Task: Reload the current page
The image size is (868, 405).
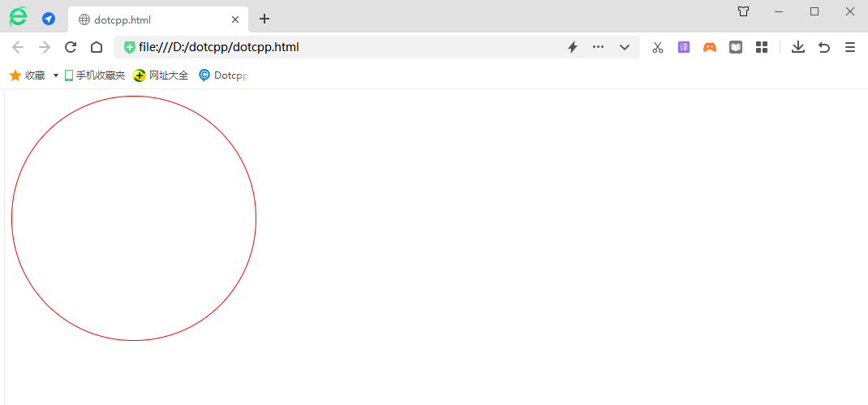Action: (x=71, y=47)
